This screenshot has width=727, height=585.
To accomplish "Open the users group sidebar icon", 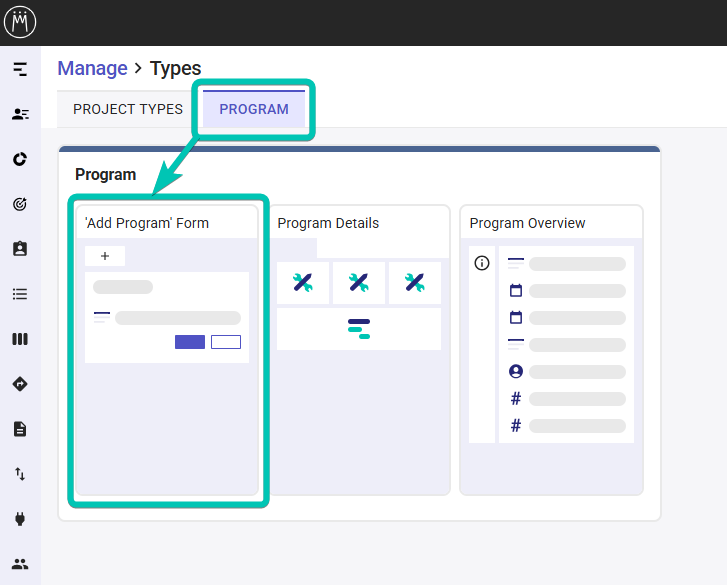I will tap(20, 564).
